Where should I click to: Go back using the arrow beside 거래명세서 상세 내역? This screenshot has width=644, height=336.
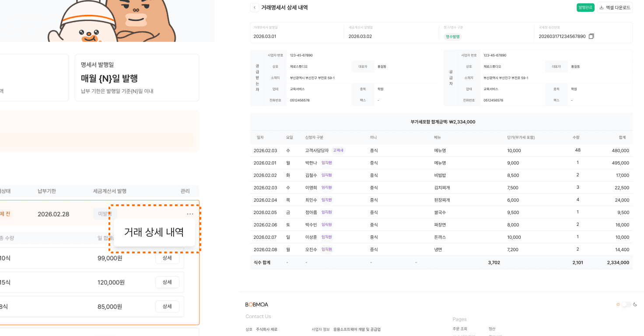point(255,7)
